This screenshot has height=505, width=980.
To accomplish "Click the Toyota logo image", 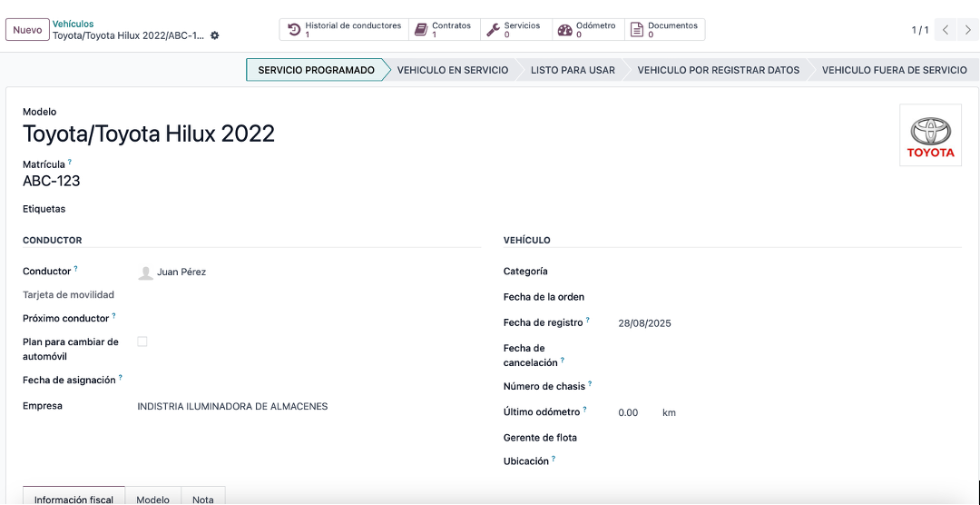I will click(931, 135).
